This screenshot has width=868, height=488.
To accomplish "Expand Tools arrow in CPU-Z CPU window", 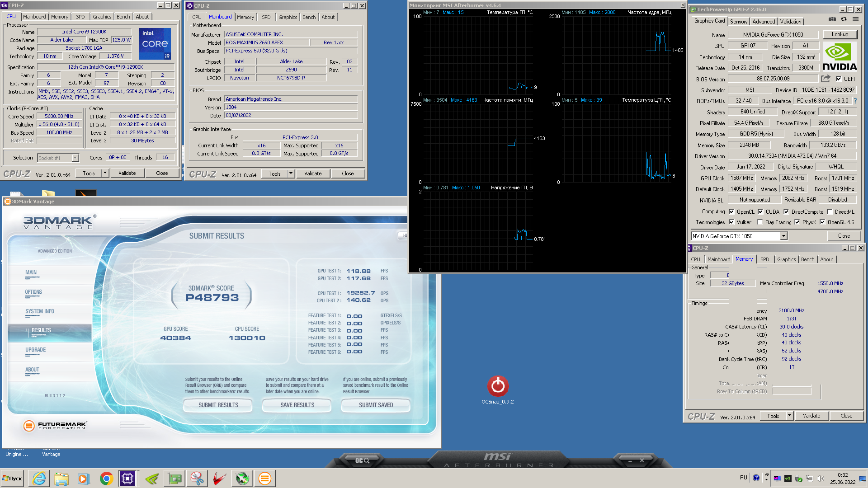I will coord(105,173).
